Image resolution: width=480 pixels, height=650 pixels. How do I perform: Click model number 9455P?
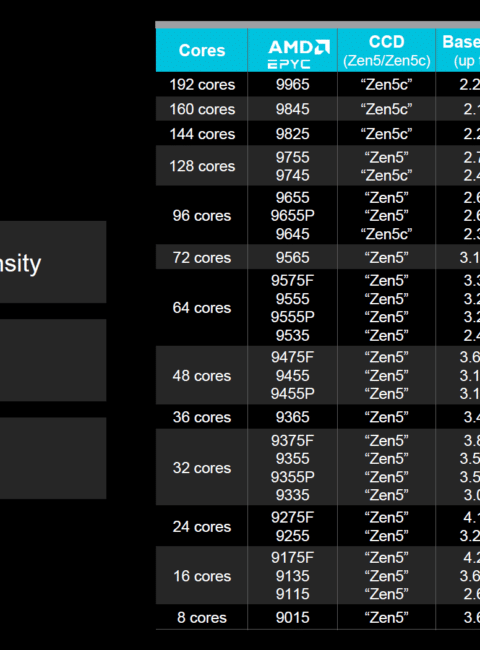pos(293,393)
